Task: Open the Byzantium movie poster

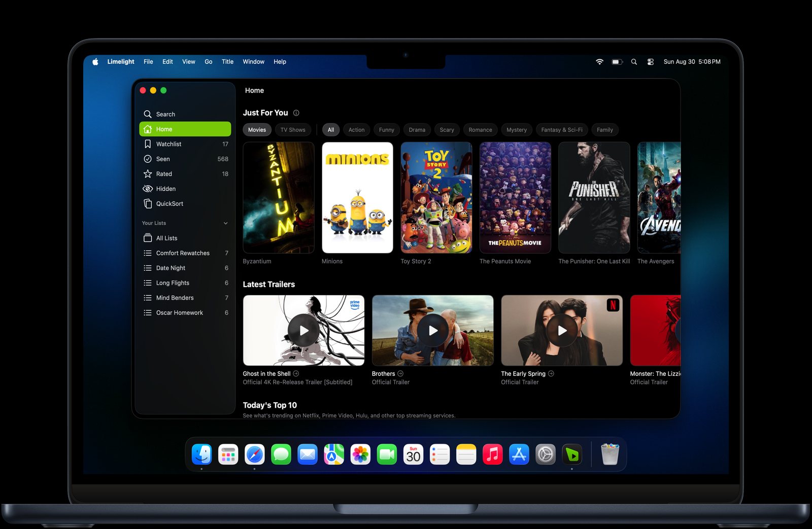Action: click(279, 198)
